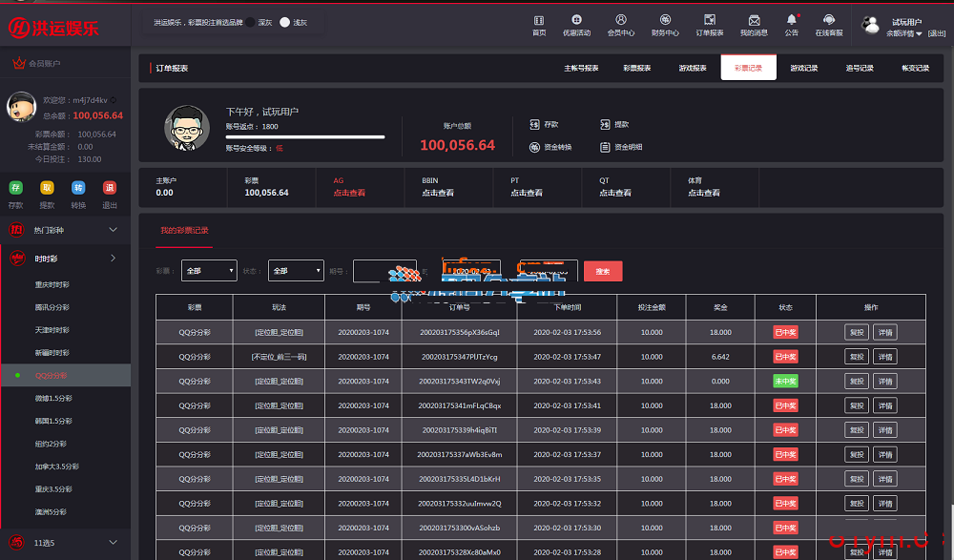The width and height of the screenshot is (954, 560).
Task: Click the green 存款 deposit icon in sidebar
Action: coord(15,188)
